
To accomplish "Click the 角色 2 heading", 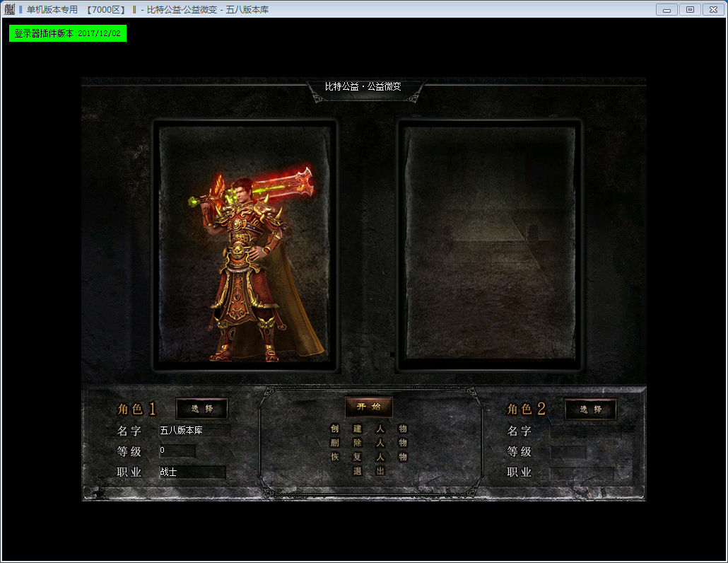I will (x=526, y=409).
